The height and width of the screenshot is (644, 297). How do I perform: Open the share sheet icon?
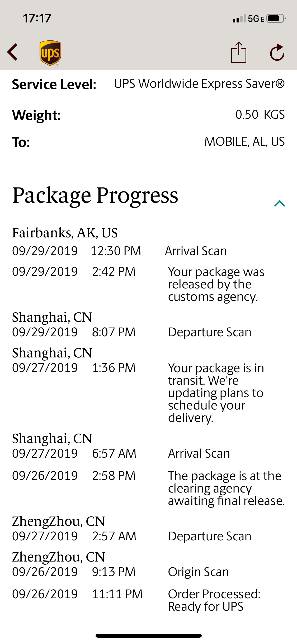(x=239, y=52)
